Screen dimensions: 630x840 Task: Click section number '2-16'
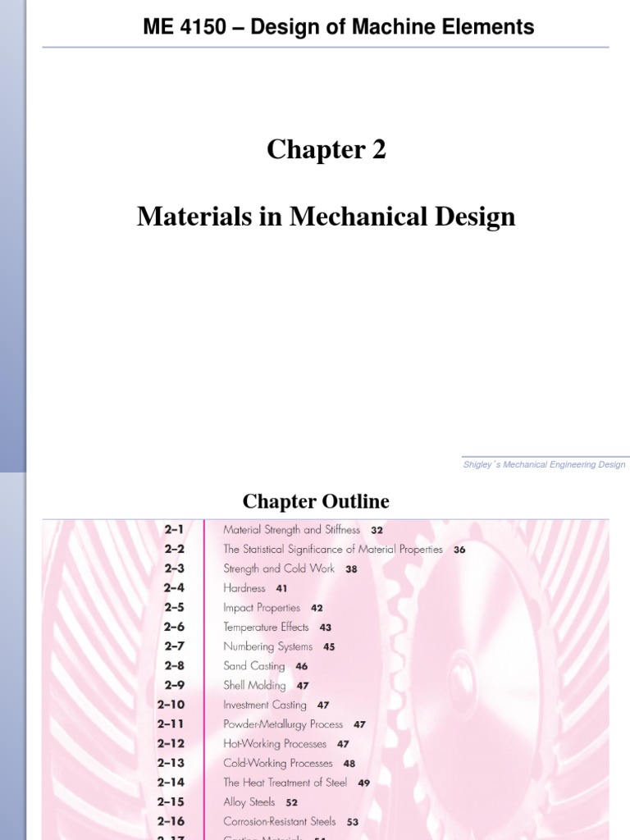tap(171, 820)
